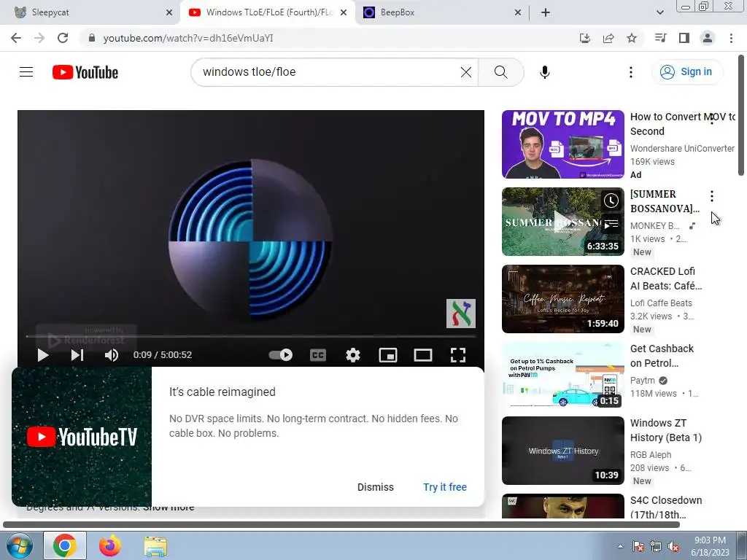Play the video

[x=43, y=355]
